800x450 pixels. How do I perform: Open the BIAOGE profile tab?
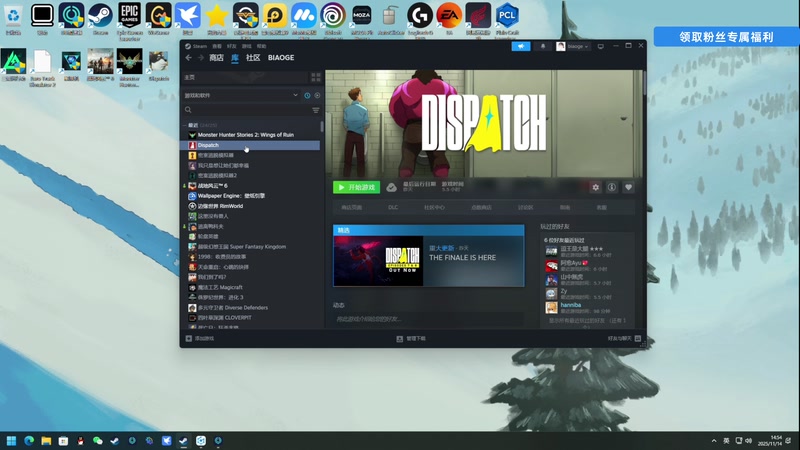click(x=281, y=58)
